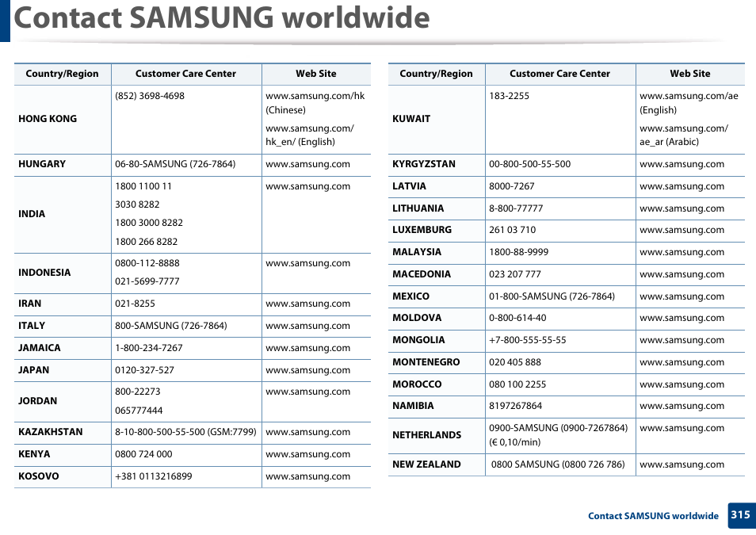Select Indonesia number 021-5699-7777
This screenshot has width=756, height=535.
click(147, 281)
